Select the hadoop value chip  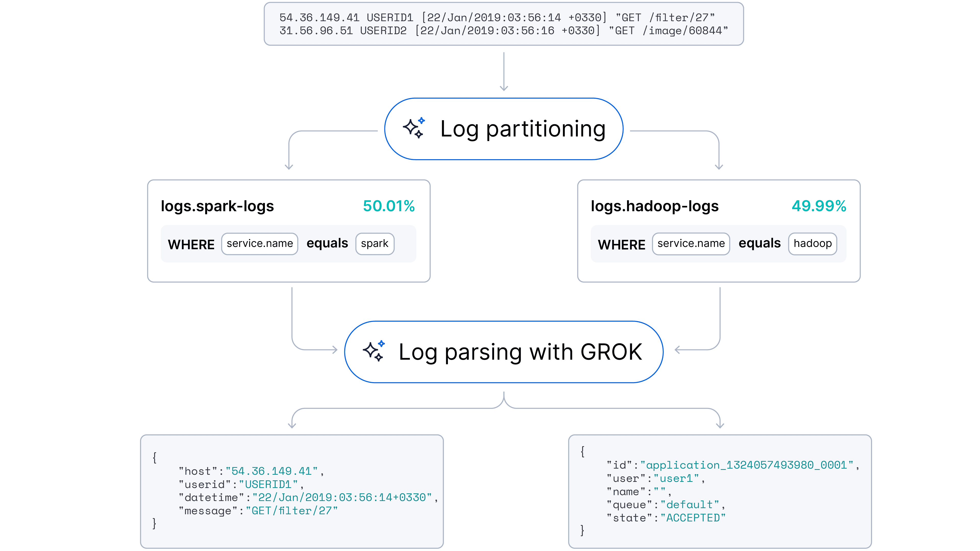click(812, 244)
